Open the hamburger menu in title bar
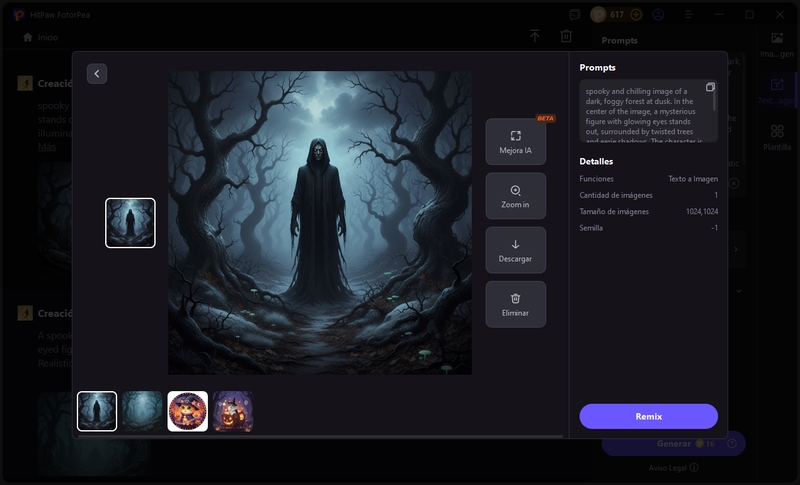The height and width of the screenshot is (485, 800). (x=688, y=15)
